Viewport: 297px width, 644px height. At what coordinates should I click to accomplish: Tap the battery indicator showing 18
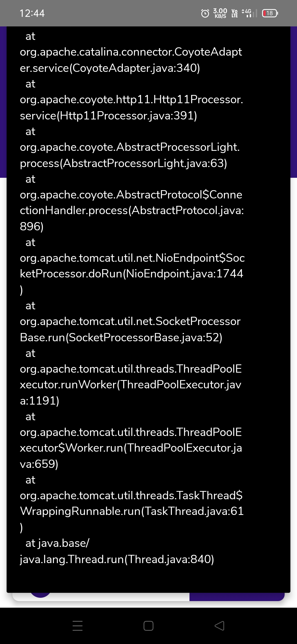tap(270, 13)
